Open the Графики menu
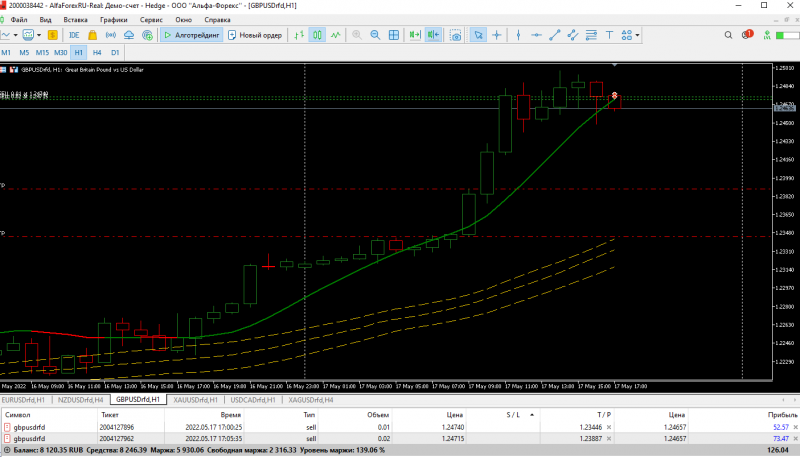The width and height of the screenshot is (800, 457). click(114, 20)
